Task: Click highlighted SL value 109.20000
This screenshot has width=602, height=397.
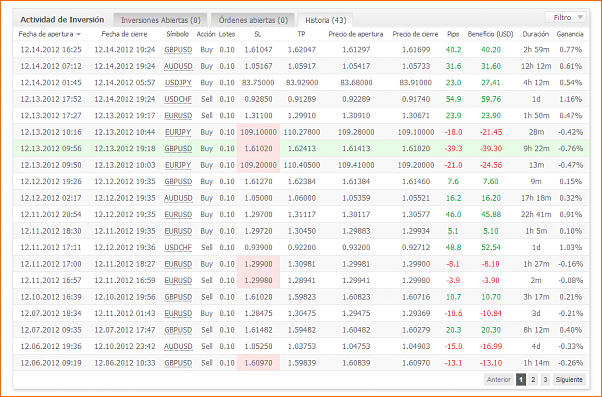Action: [x=258, y=165]
